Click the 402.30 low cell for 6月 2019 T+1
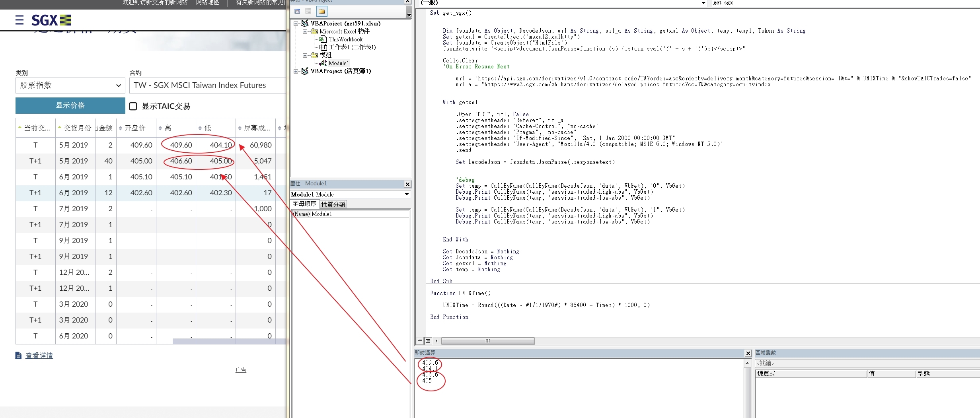980x418 pixels. click(x=216, y=193)
